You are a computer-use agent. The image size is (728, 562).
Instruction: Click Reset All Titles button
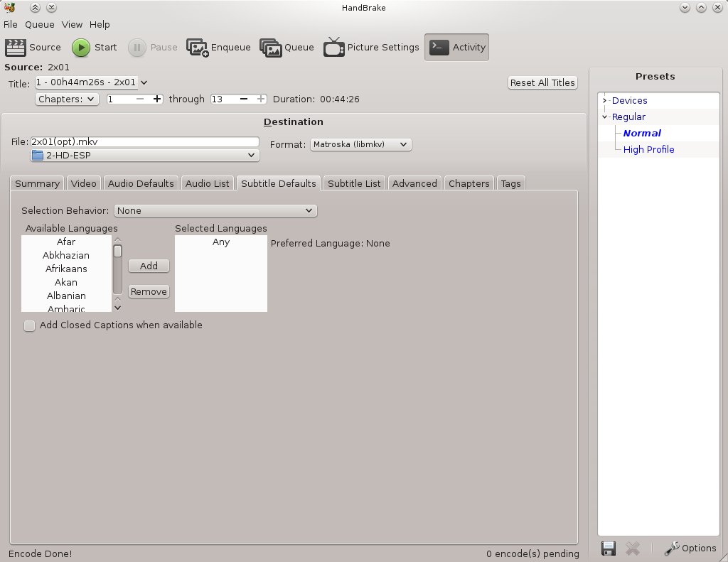pos(542,82)
